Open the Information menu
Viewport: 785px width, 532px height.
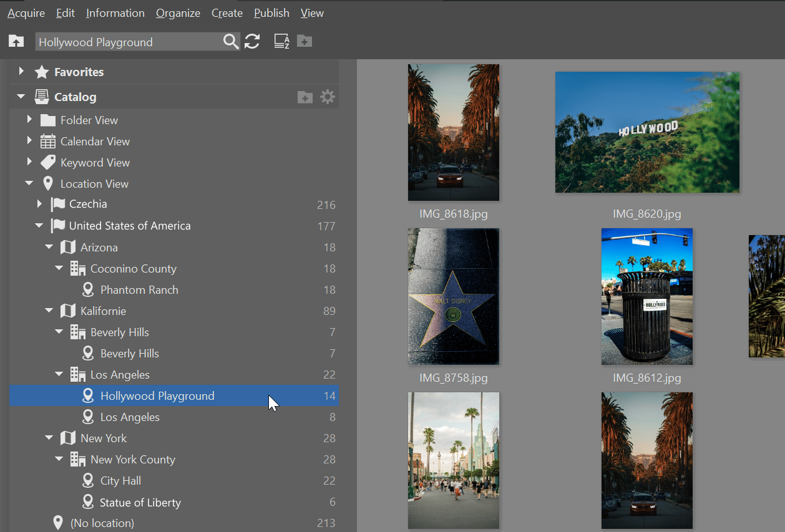115,12
